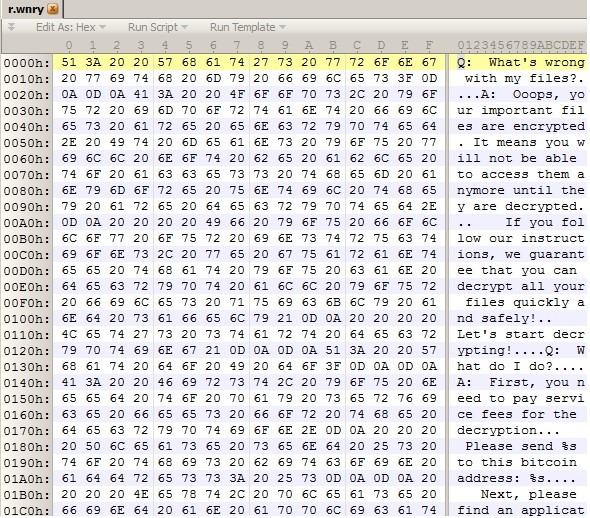The height and width of the screenshot is (518, 590).
Task: Close the r.wnry tab with the orange X
Action: click(53, 9)
